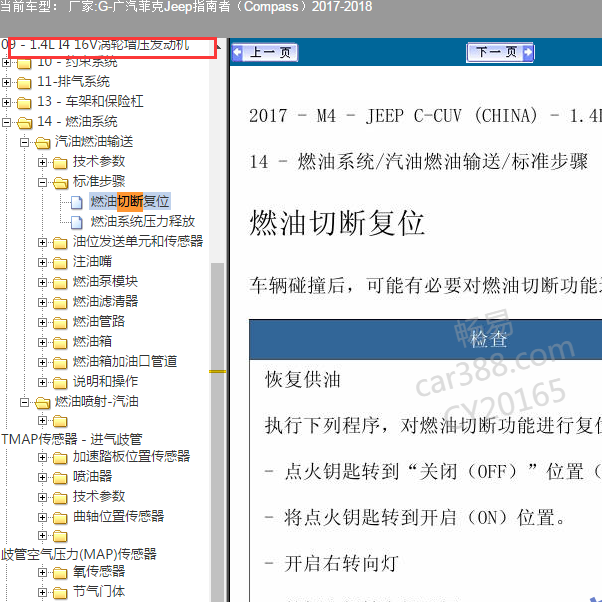
Task: Click the open folder icon of 燃油喷射-汽油
Action: (x=43, y=403)
